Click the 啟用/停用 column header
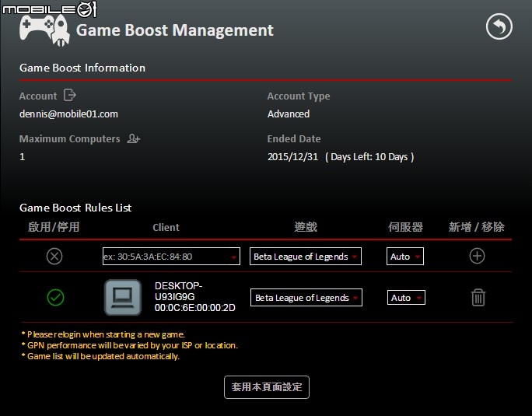Screen dimensions: 532x416 pyautogui.click(x=54, y=227)
